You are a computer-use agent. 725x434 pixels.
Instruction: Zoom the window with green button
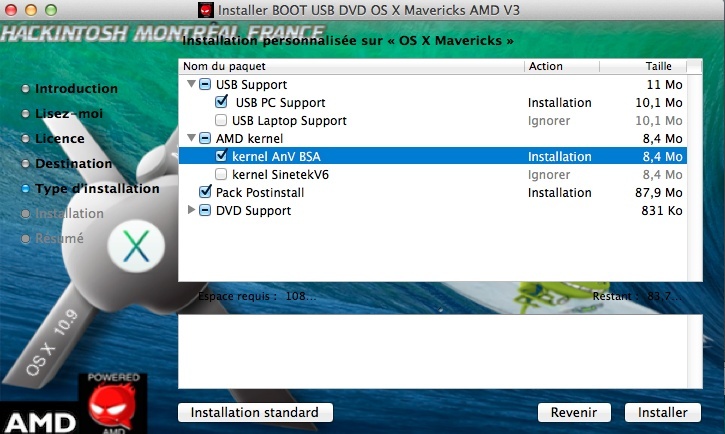tap(51, 10)
